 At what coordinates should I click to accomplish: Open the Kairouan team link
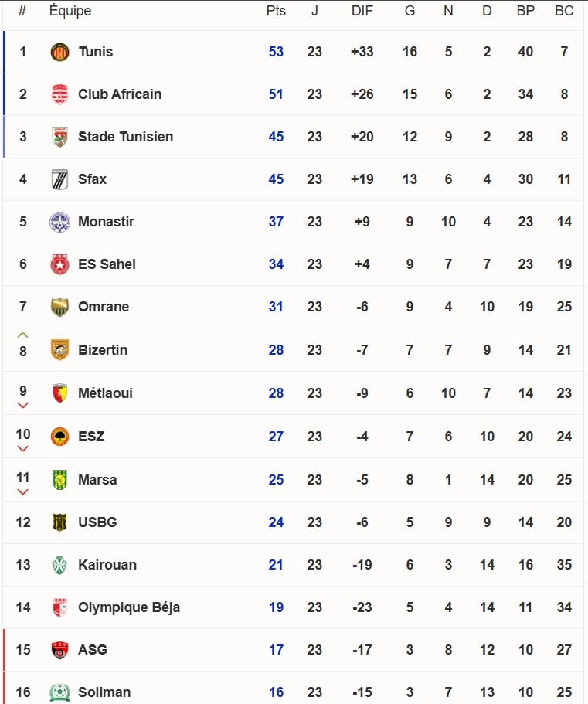pyautogui.click(x=107, y=565)
